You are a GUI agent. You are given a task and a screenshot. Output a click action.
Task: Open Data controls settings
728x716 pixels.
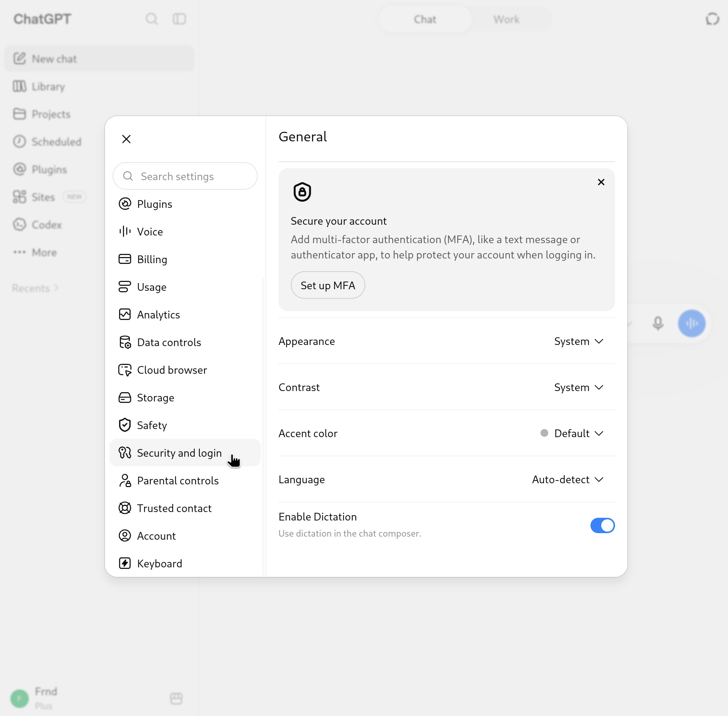click(x=185, y=342)
